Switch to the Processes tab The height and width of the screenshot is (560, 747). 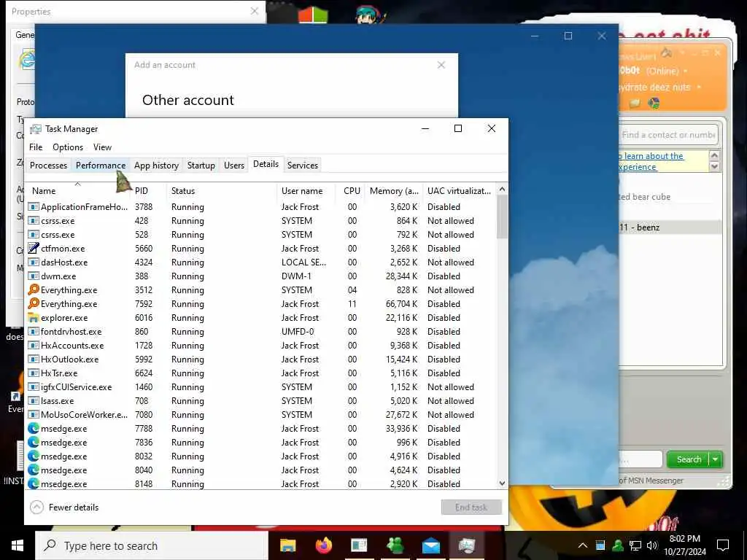pyautogui.click(x=49, y=166)
